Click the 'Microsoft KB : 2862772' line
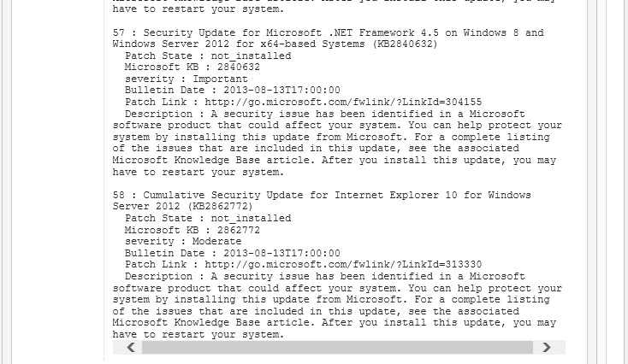This screenshot has height=364, width=628. pos(192,230)
